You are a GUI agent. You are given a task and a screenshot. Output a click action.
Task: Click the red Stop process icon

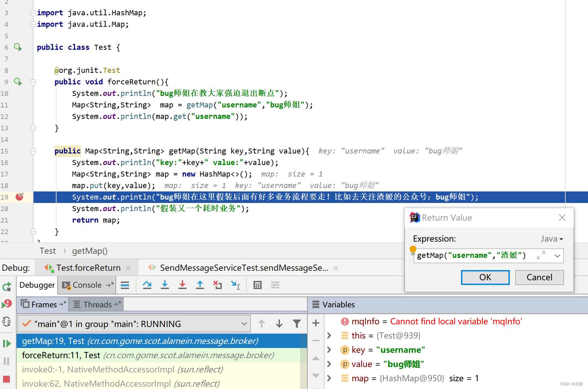coord(7,379)
